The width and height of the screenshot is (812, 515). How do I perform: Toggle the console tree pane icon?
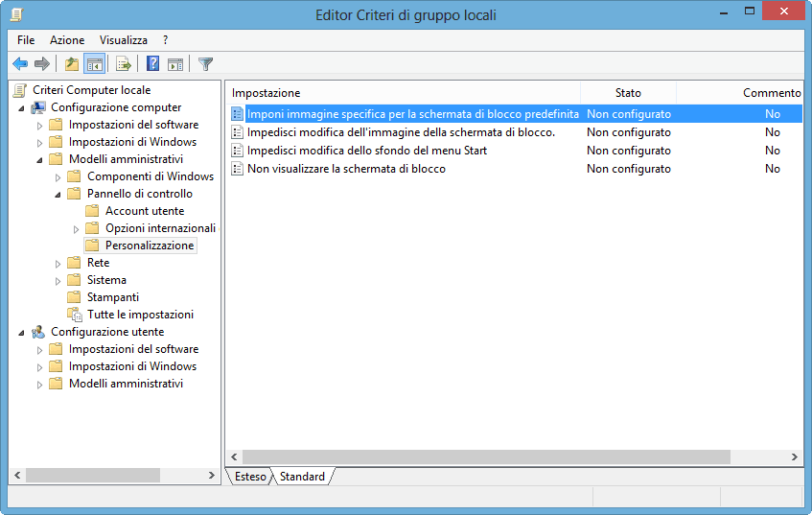tap(94, 64)
